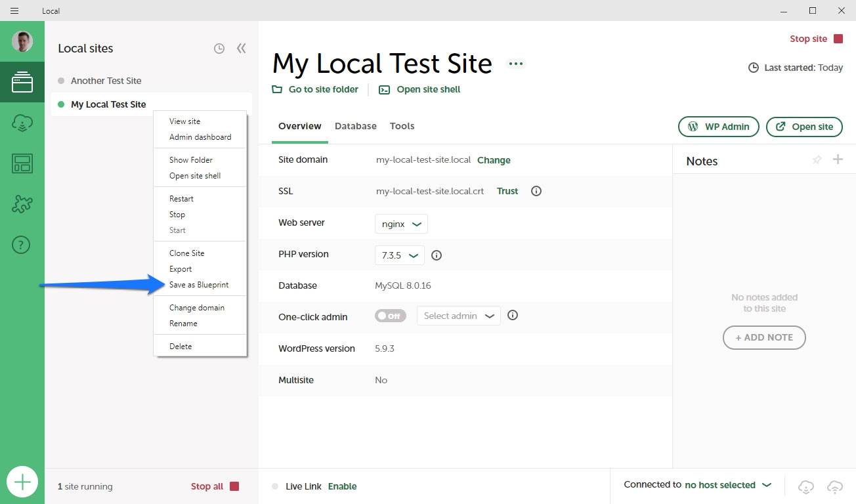
Task: Click the push to host cloud icon
Action: (x=835, y=486)
